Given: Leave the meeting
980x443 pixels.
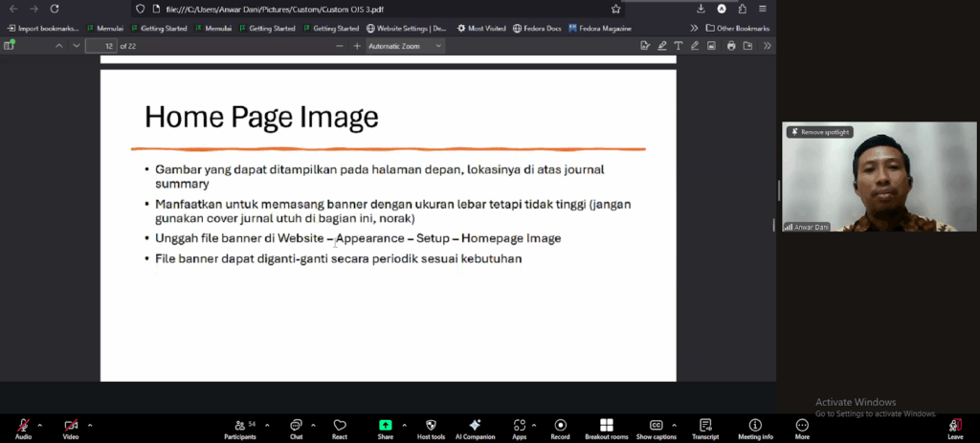Looking at the screenshot, I should tap(954, 426).
